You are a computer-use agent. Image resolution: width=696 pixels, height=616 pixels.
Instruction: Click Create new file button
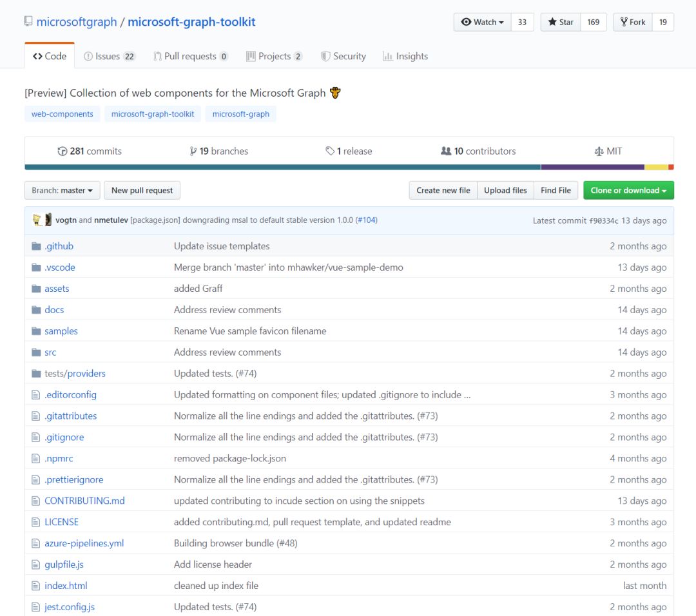[443, 190]
